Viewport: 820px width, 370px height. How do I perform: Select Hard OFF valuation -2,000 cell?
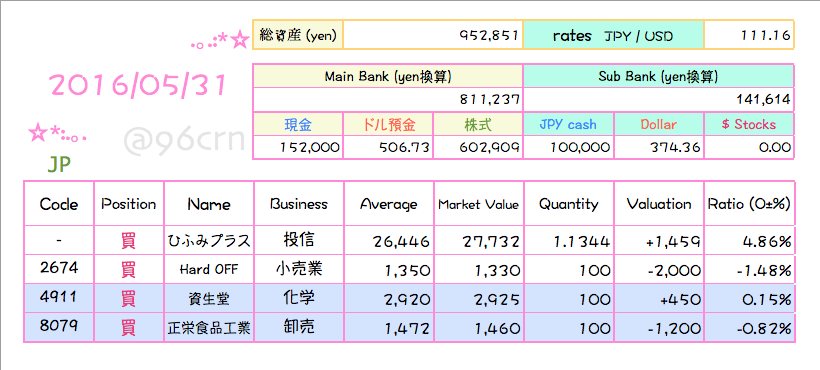pyautogui.click(x=659, y=270)
